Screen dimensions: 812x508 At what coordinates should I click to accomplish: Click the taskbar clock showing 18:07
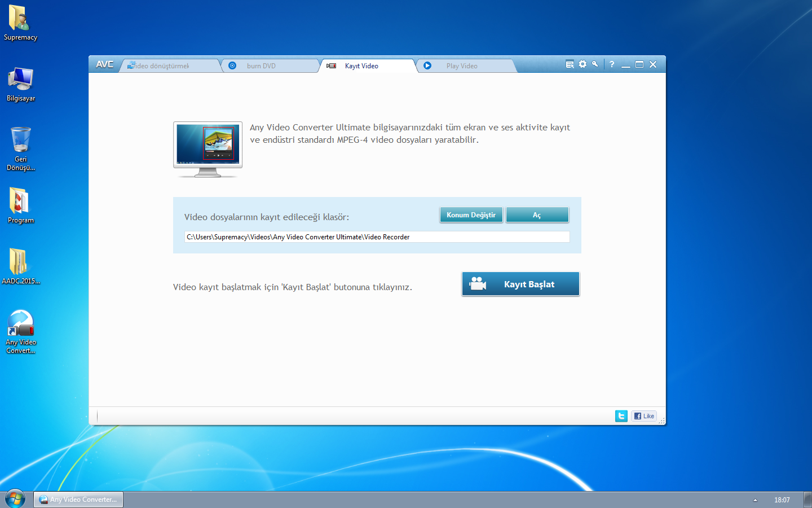coord(782,500)
